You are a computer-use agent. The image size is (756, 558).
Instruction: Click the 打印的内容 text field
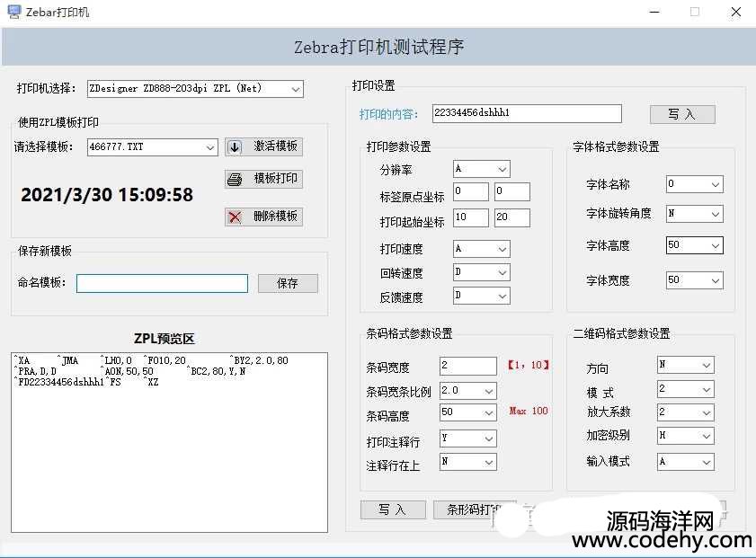tap(526, 113)
